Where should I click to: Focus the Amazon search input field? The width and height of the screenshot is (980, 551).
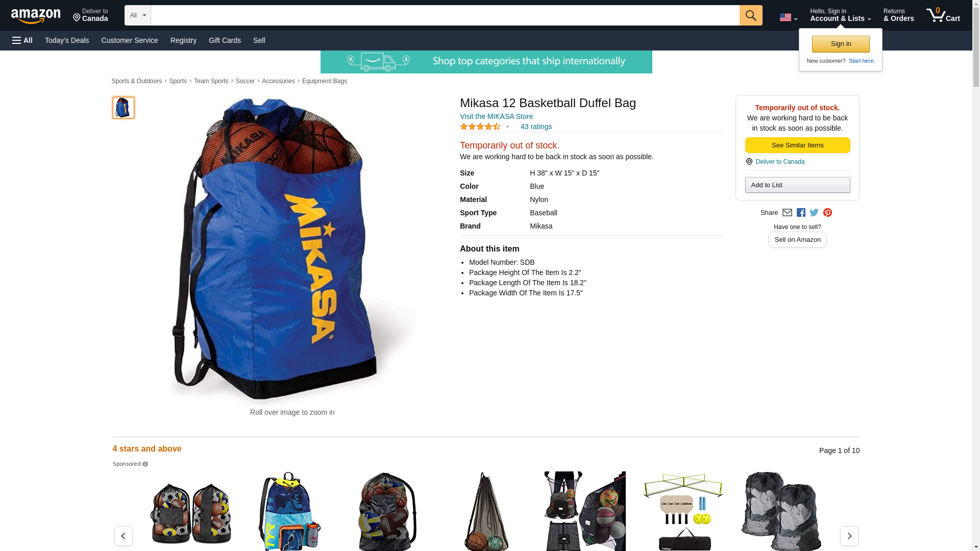(x=445, y=15)
